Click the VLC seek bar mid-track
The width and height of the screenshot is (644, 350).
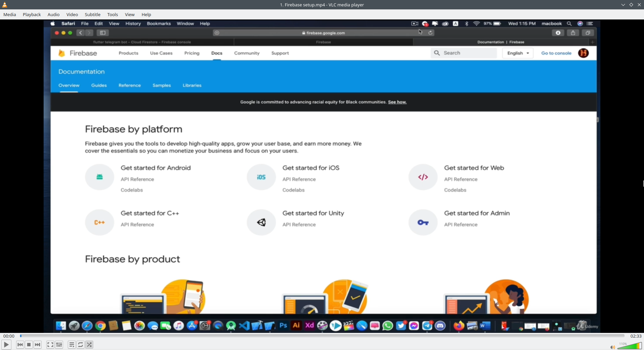click(322, 336)
